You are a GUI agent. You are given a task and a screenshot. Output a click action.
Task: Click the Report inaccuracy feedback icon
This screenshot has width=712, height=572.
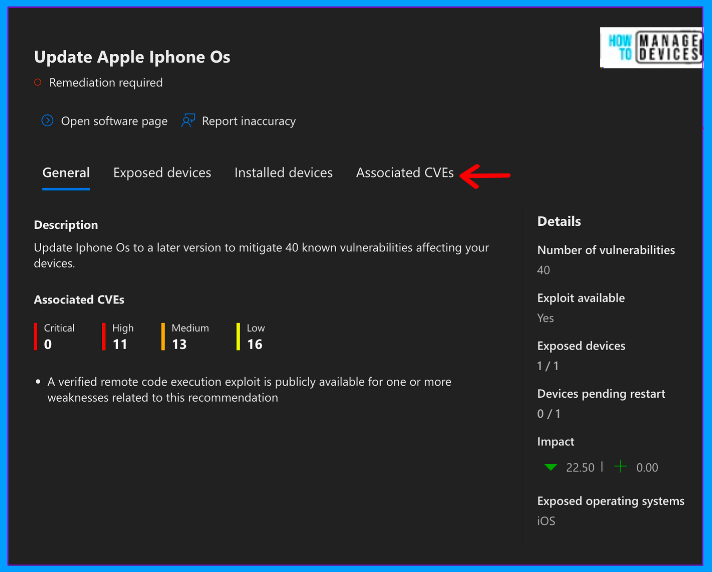[x=188, y=121]
